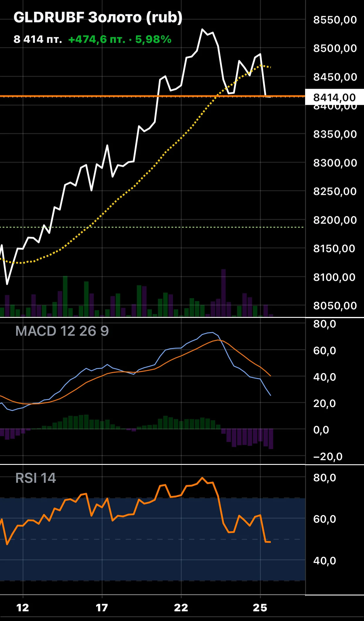Click the 80,0 label on MACD scale
This screenshot has height=621, width=364.
coord(325,324)
